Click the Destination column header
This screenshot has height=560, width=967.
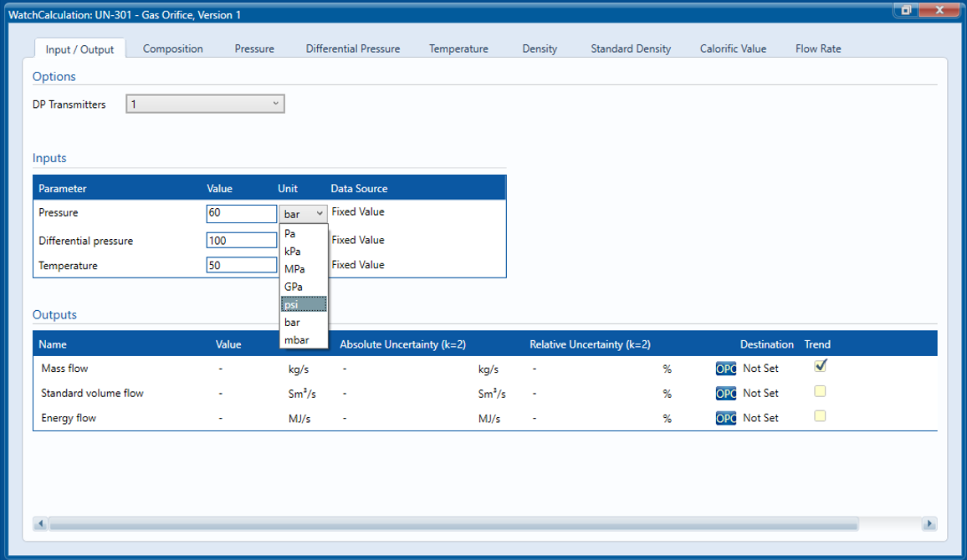pos(766,344)
